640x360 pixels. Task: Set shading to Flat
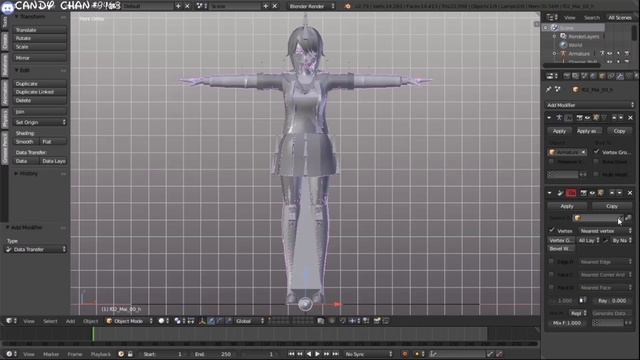(x=53, y=142)
